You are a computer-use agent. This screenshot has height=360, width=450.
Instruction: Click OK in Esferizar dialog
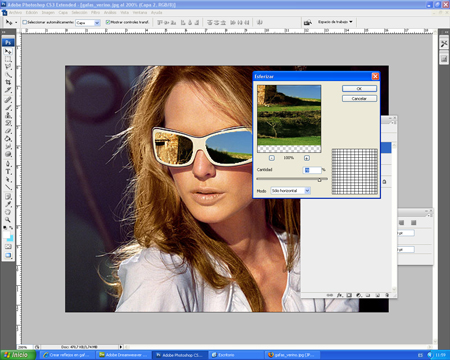pyautogui.click(x=359, y=89)
